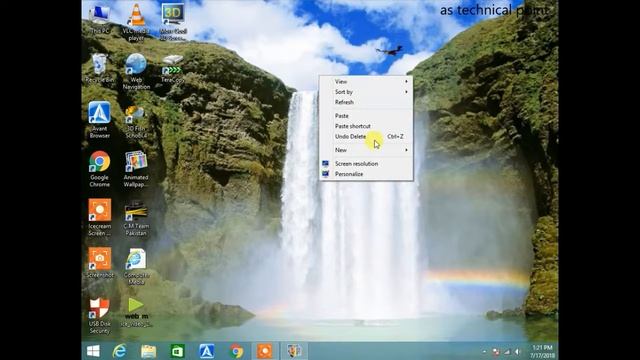
Task: Open Chrome from the taskbar
Action: pos(236,351)
